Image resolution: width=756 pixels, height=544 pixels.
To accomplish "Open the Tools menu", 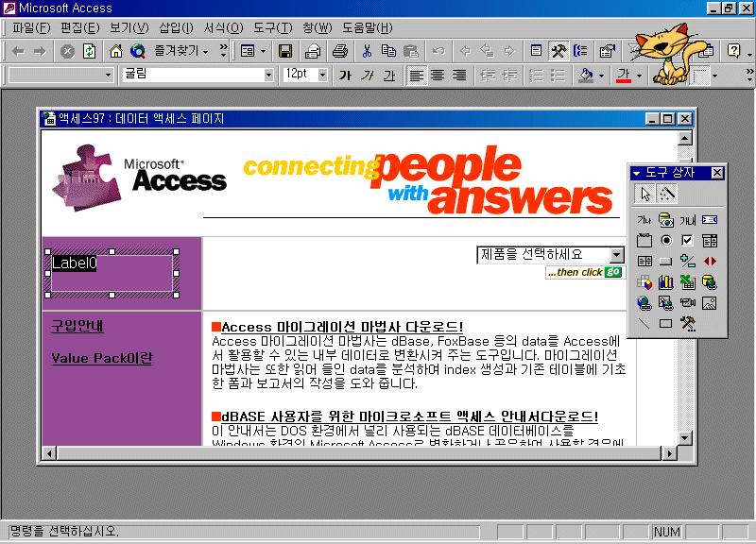I will pos(273,28).
